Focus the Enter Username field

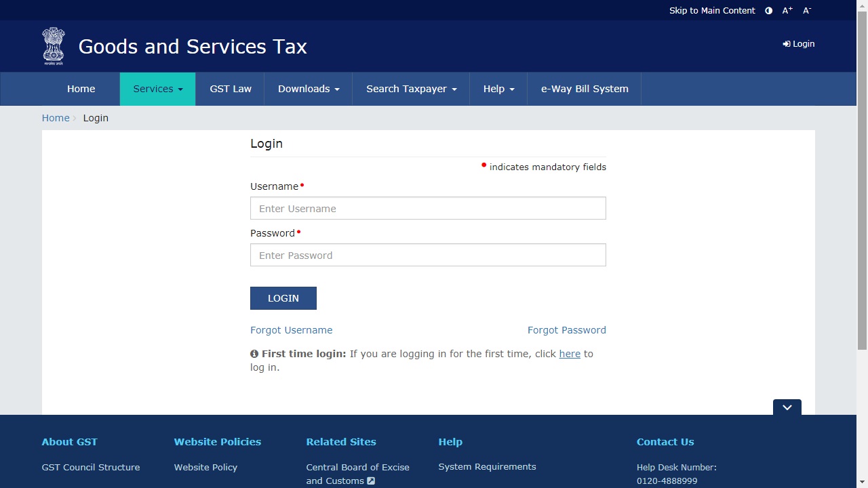point(428,208)
